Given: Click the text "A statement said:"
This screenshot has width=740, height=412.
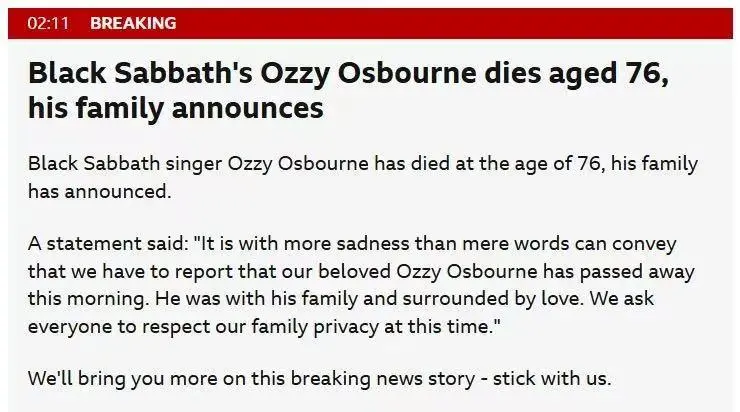Looking at the screenshot, I should (x=108, y=244).
